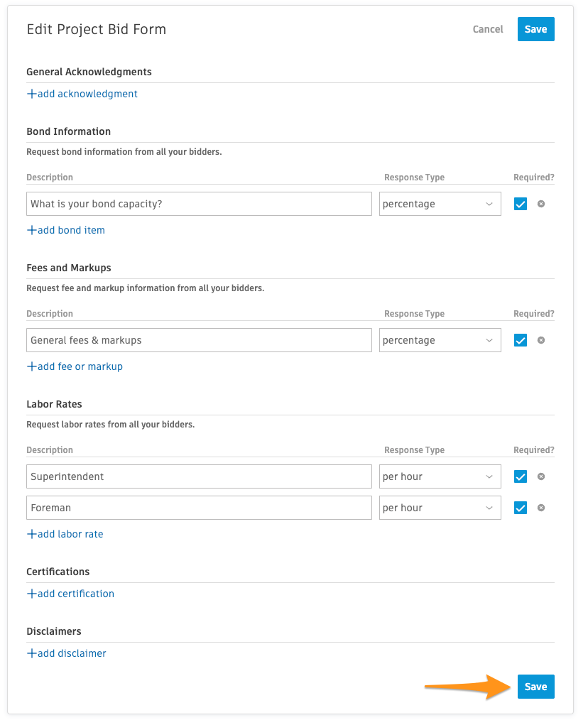Click Save button at bottom of form
Screen dimensions: 588x720
535,687
